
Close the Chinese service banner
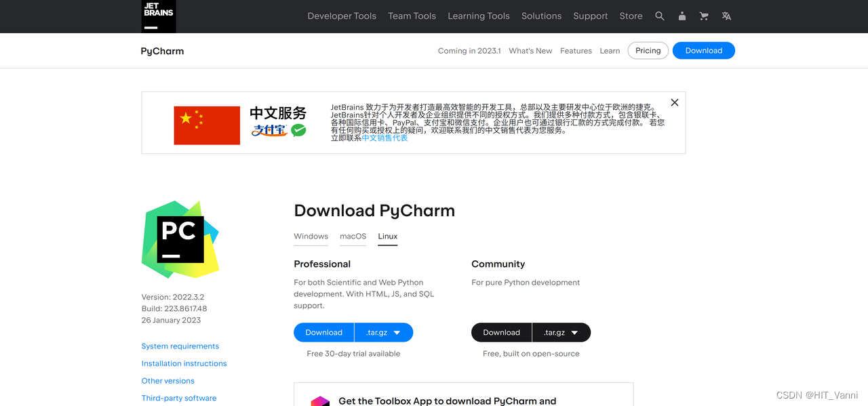click(675, 102)
